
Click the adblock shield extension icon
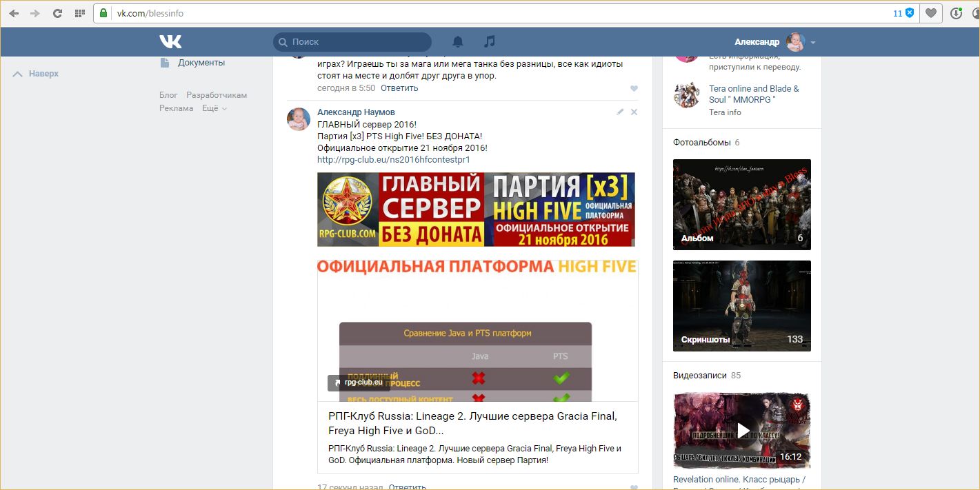click(910, 13)
